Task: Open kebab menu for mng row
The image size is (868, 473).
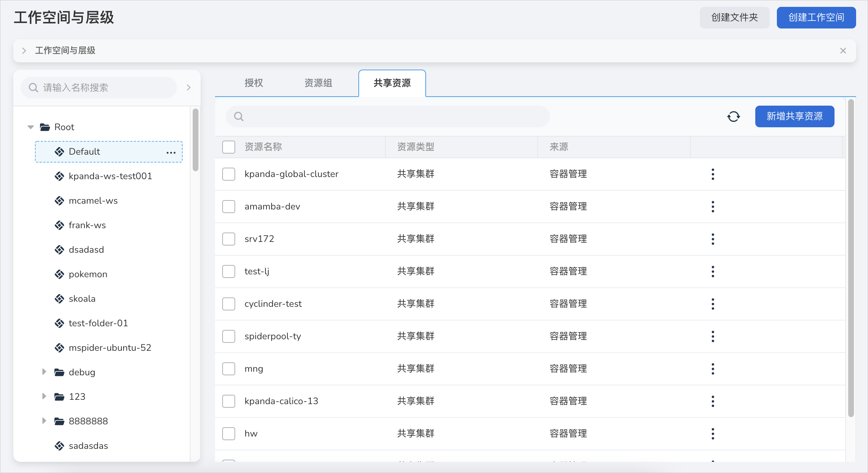Action: 713,369
